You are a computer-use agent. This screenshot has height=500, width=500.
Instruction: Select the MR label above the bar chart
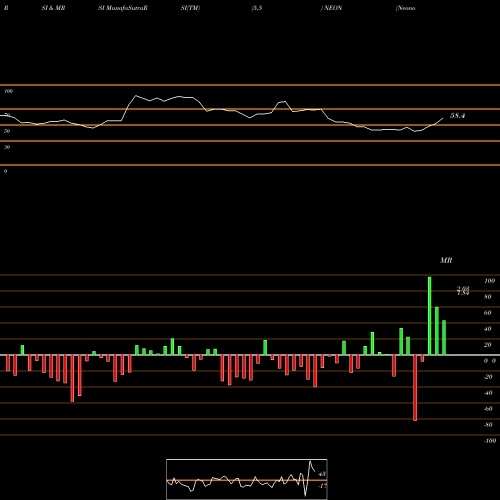coord(446,260)
